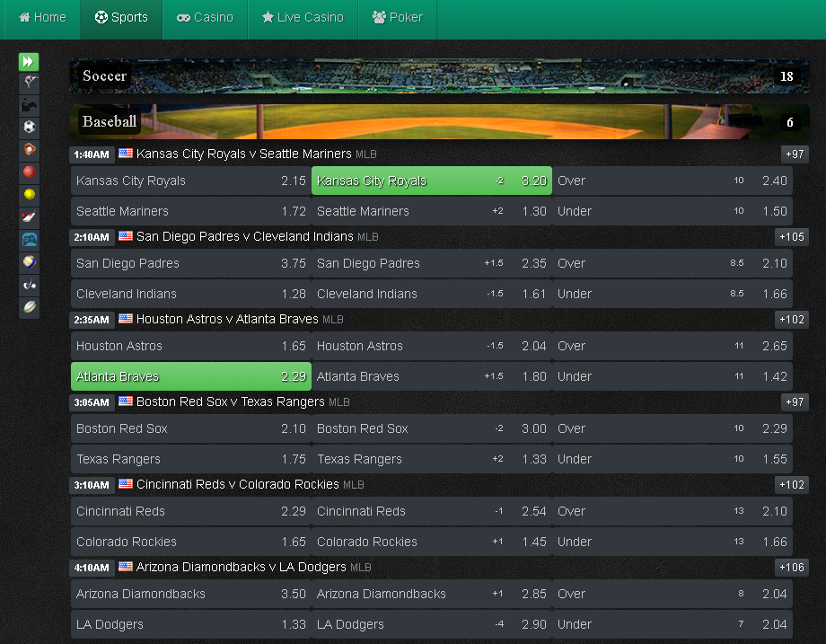
Task: Pick Cleveland Indians moneyline 1.28
Action: pos(191,294)
